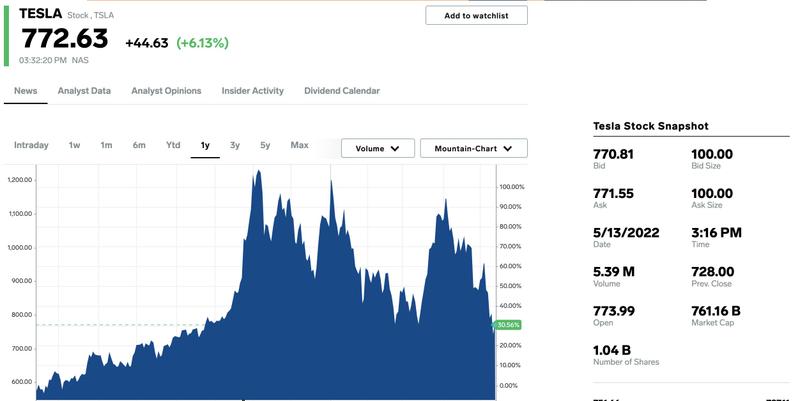Click the 770.81 Bid value
Image resolution: width=800 pixels, height=401 pixels.
click(x=613, y=154)
